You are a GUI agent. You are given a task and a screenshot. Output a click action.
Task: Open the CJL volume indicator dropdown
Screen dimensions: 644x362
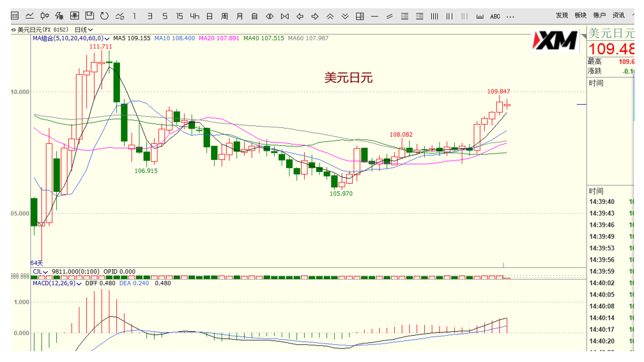40,271
